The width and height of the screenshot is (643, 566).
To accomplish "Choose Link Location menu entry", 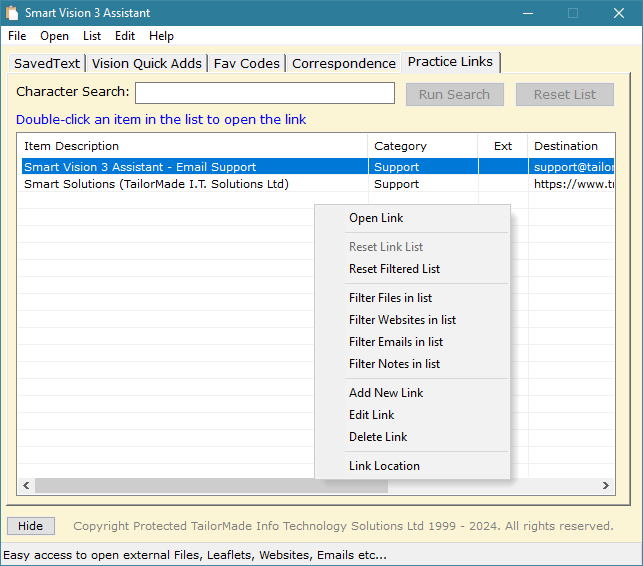I will [x=412, y=466].
